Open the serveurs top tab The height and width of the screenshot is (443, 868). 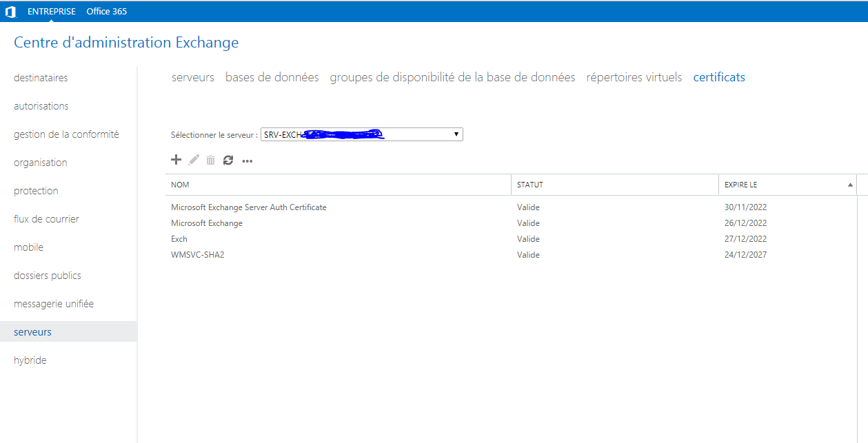pyautogui.click(x=193, y=77)
